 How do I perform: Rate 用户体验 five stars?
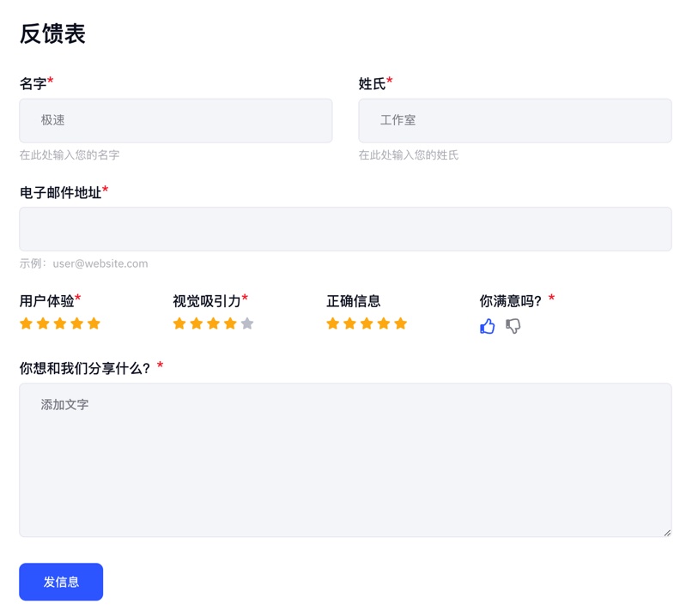tap(94, 323)
